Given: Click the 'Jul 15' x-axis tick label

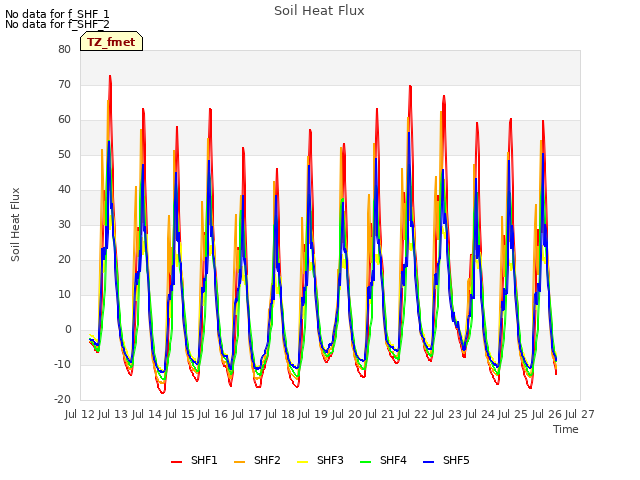Looking at the screenshot, I should pyautogui.click(x=180, y=414).
